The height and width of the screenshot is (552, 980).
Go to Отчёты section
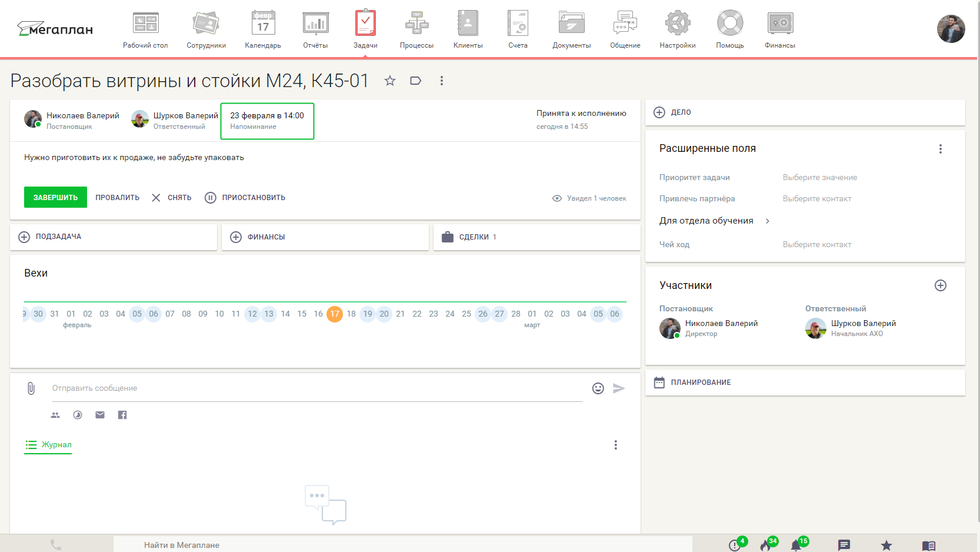[x=315, y=29]
